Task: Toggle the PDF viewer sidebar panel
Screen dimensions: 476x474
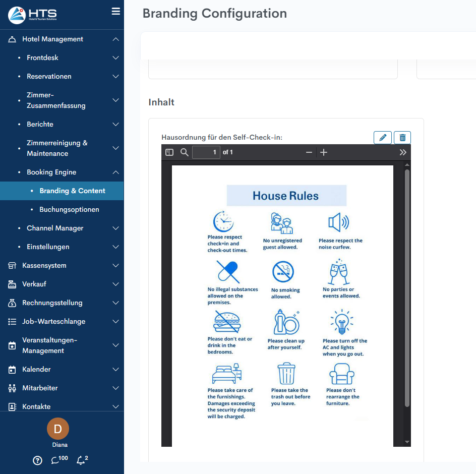Action: (x=169, y=152)
